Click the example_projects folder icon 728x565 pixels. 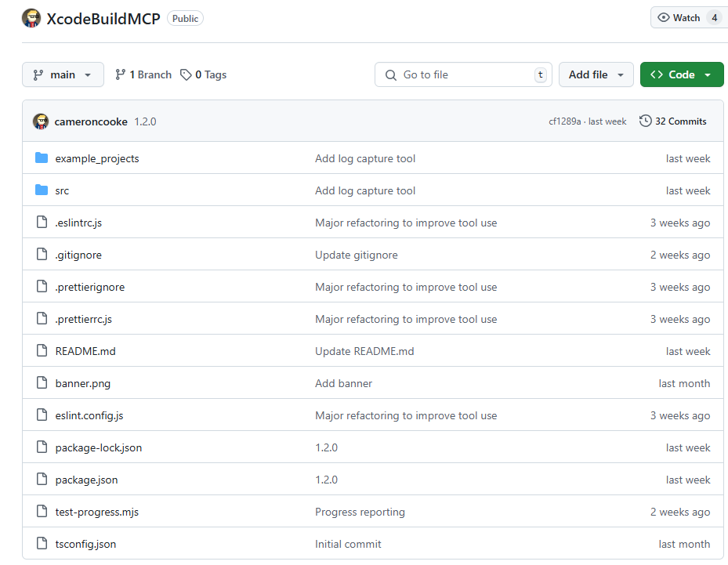[42, 158]
